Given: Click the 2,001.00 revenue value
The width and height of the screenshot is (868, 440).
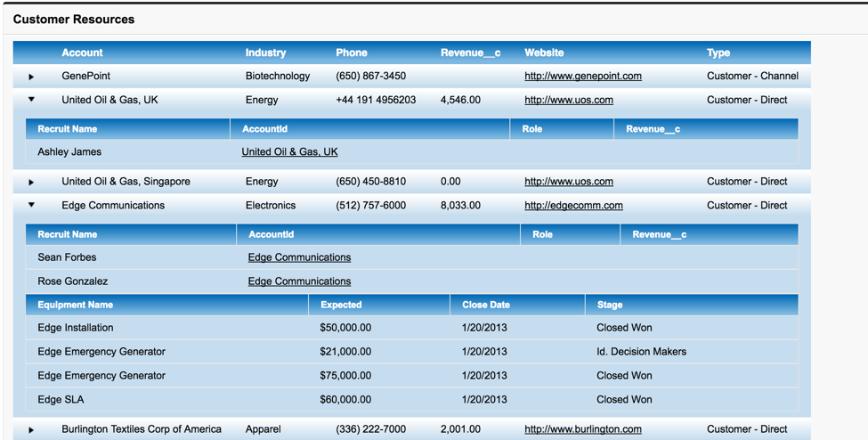Looking at the screenshot, I should (x=460, y=429).
